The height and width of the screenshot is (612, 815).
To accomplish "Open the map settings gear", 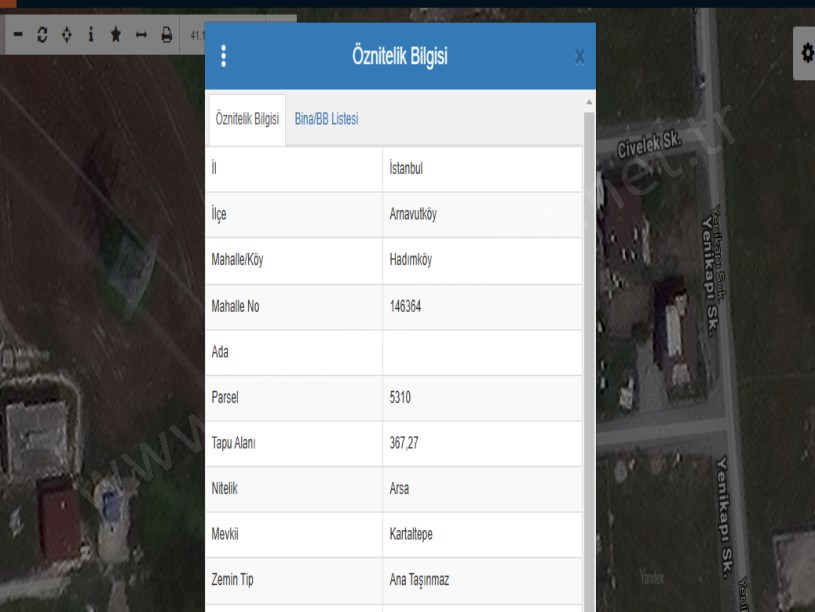I will coord(805,47).
